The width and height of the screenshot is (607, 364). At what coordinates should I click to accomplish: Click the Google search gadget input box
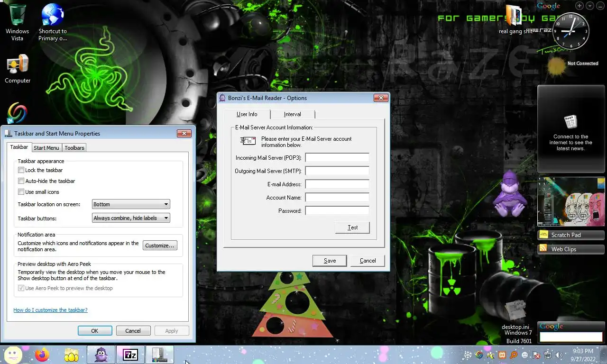pos(571,337)
